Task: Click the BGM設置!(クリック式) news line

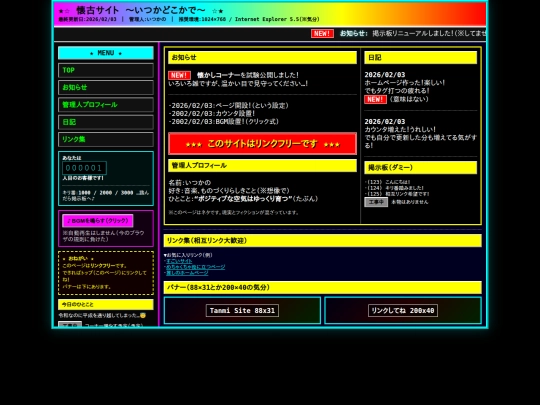Action: tap(224, 121)
